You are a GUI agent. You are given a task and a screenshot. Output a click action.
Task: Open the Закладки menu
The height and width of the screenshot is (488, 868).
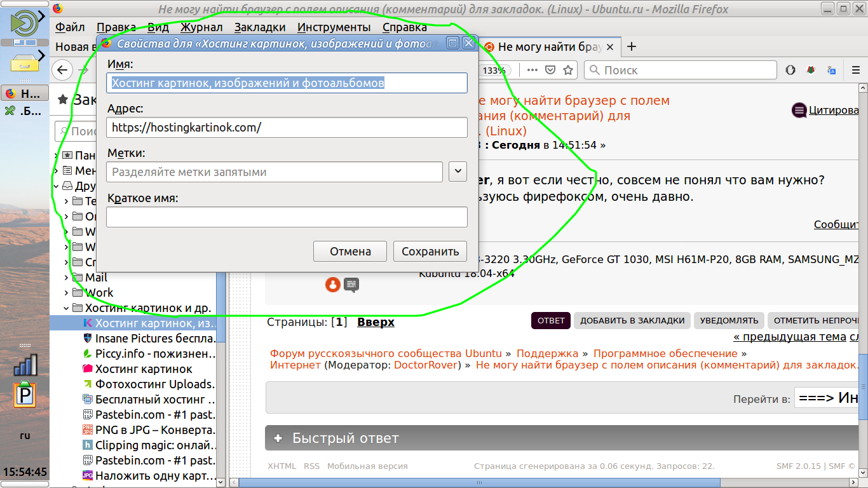tap(260, 27)
